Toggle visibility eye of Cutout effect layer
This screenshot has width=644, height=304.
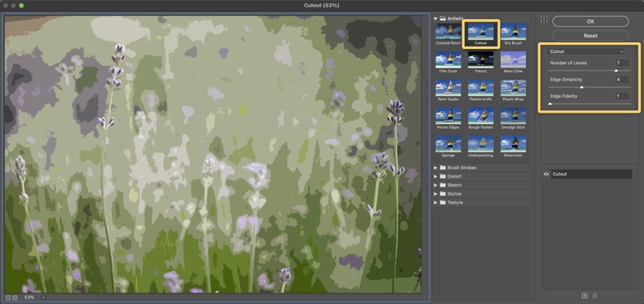pos(547,175)
